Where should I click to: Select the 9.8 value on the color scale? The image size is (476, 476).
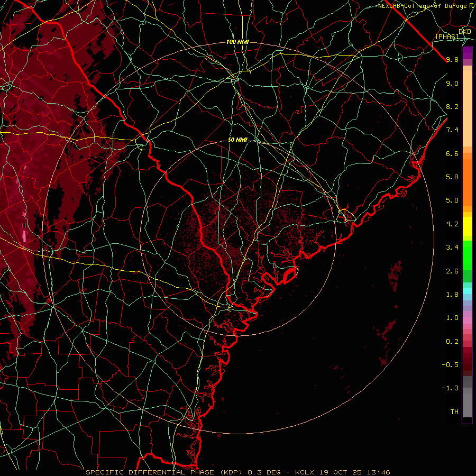pos(452,59)
